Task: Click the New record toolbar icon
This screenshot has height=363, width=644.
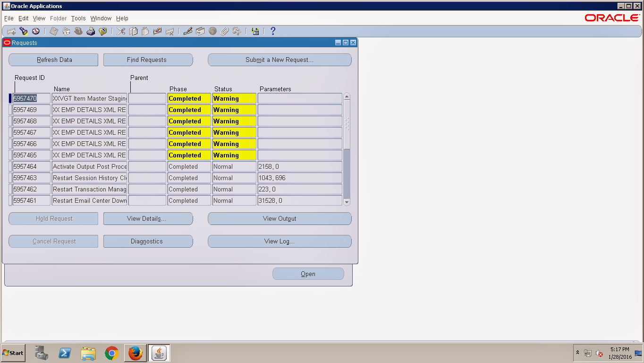Action: [11, 31]
